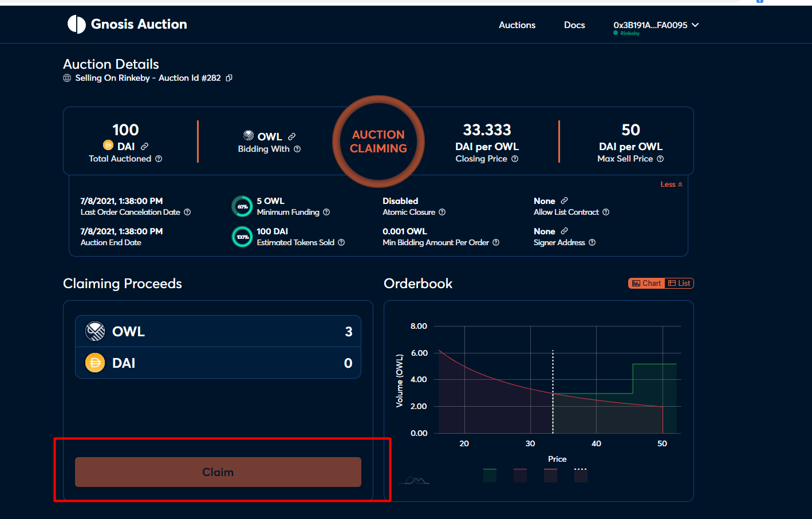Click the Estimated Tokens Sold help icon
812x519 pixels.
pyautogui.click(x=341, y=242)
